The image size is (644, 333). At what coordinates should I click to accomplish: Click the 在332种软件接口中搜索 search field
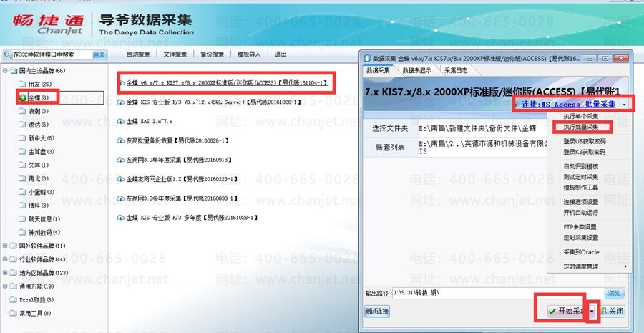52,54
